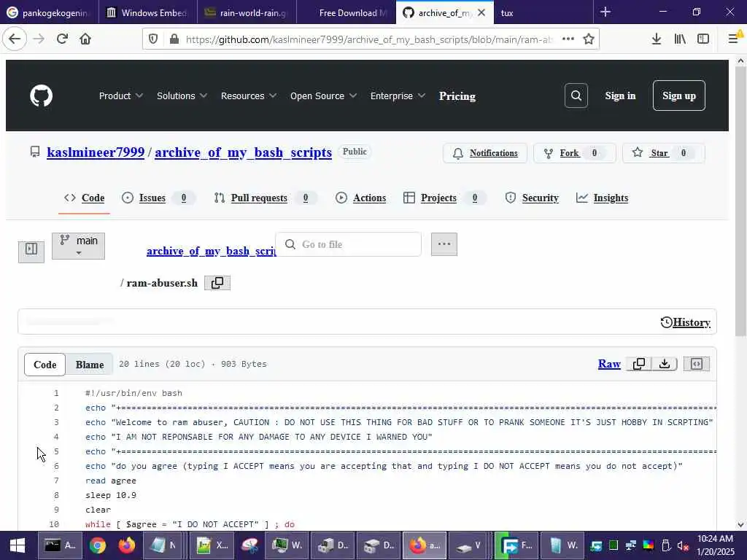Open the symbols panel icon

tap(697, 364)
